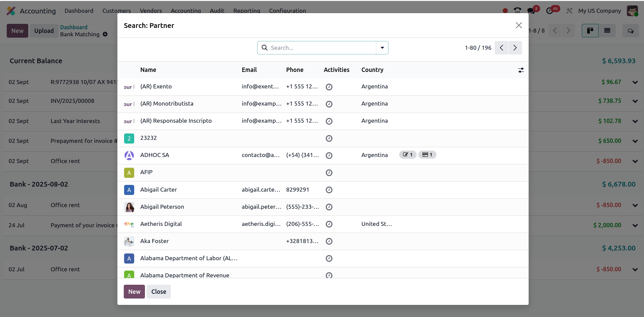Click Abigail Peterson's profile photo

click(129, 207)
